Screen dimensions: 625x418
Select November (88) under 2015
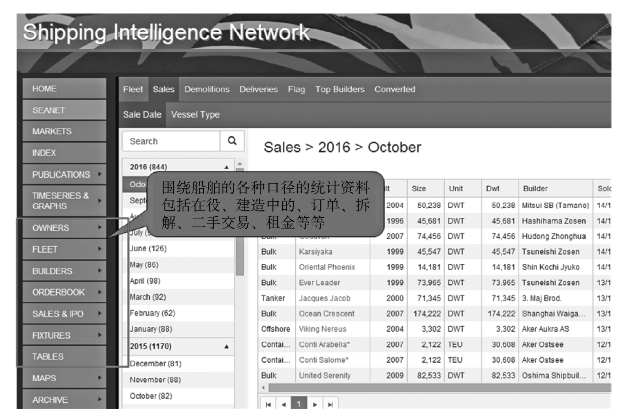179,380
